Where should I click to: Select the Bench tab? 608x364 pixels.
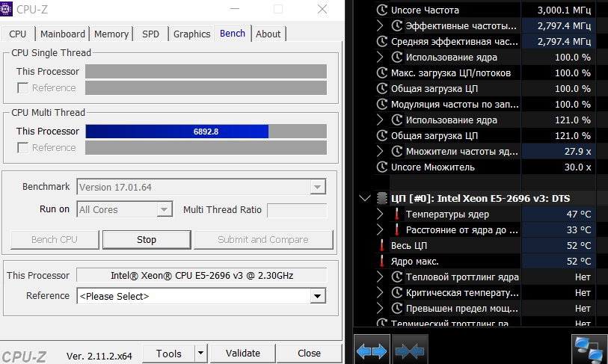[x=233, y=34]
